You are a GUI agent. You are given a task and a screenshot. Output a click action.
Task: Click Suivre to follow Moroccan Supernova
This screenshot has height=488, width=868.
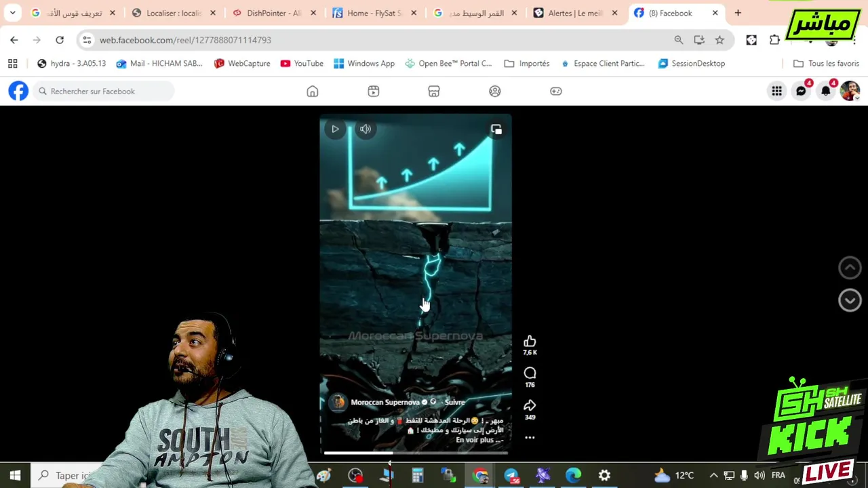454,402
